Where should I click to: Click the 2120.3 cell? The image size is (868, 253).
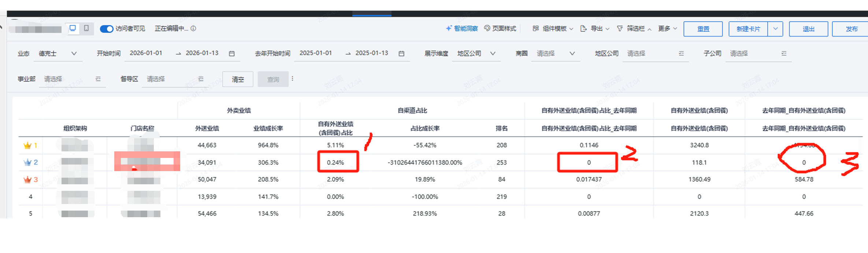[699, 214]
